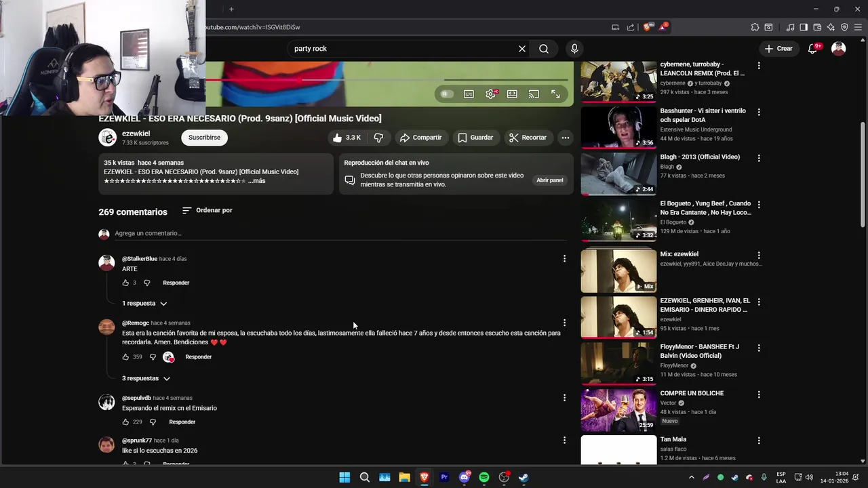
Task: Click the Crear button
Action: click(x=778, y=49)
